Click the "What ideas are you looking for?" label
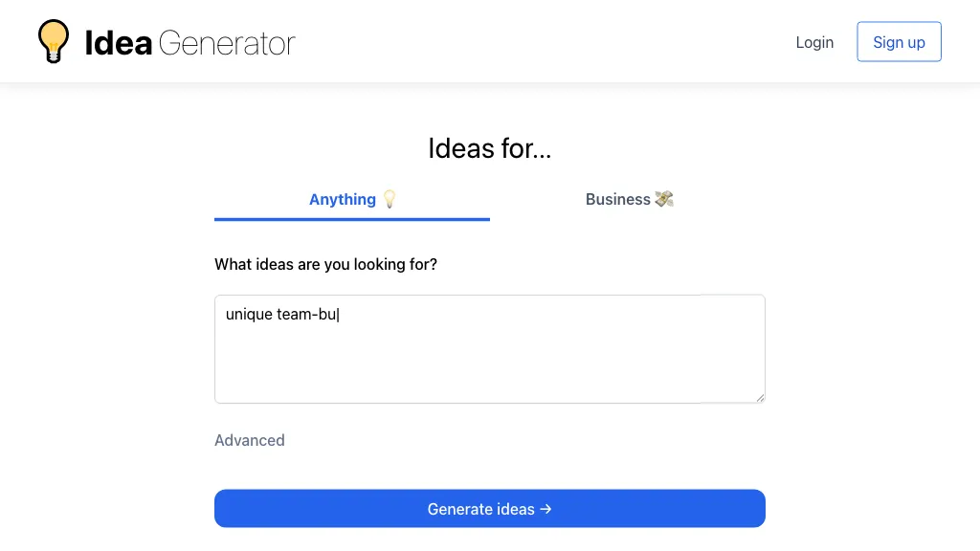The height and width of the screenshot is (551, 980). point(325,264)
